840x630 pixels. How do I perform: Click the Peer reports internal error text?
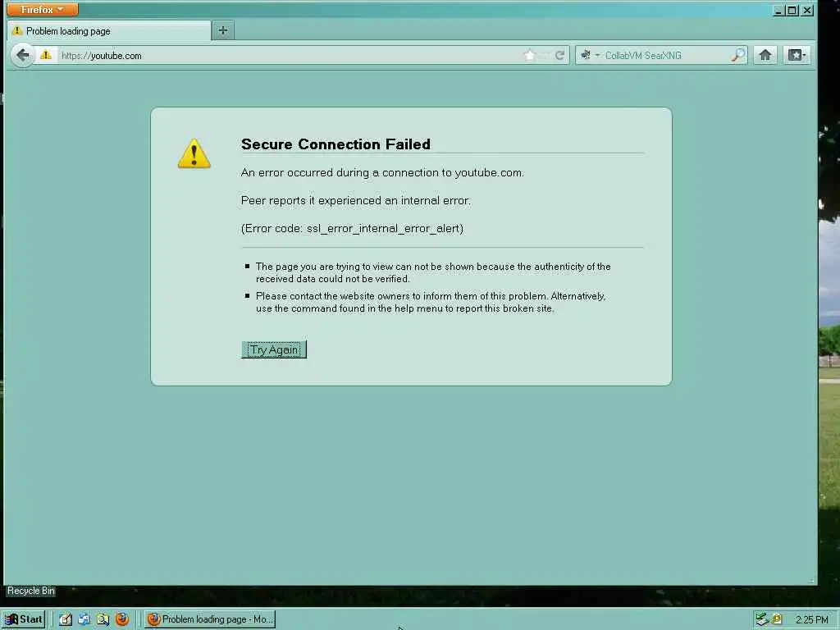356,201
